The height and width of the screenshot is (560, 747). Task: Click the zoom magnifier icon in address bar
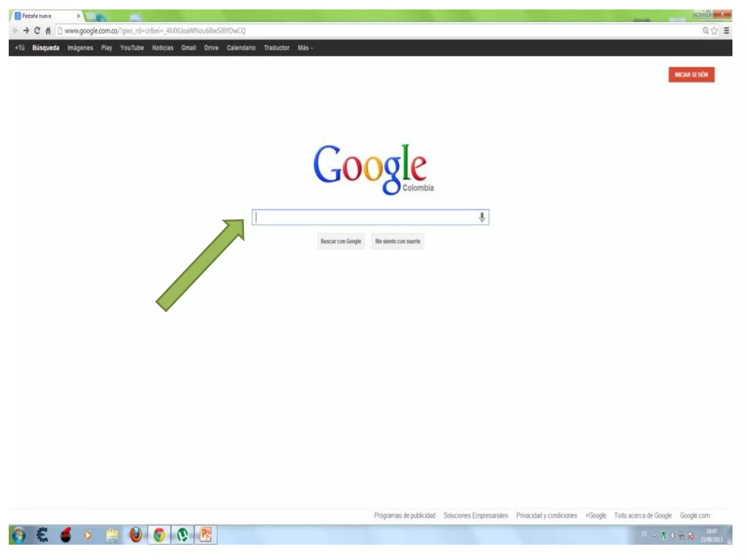click(705, 31)
